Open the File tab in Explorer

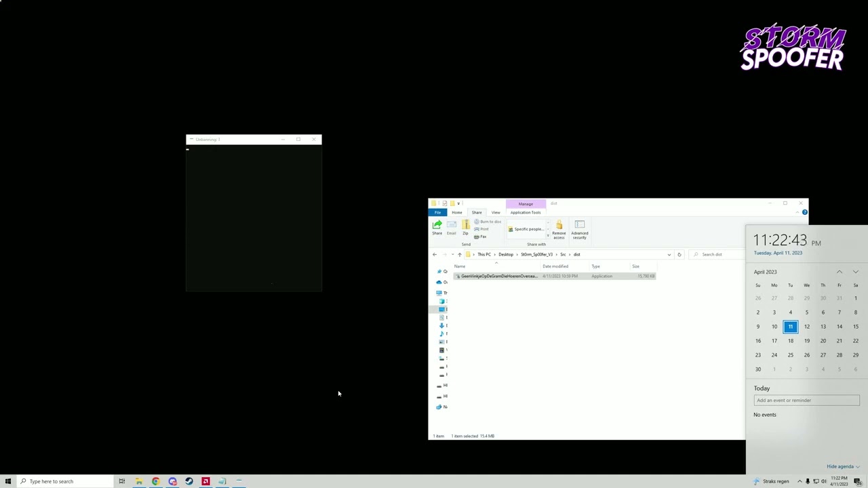(437, 212)
